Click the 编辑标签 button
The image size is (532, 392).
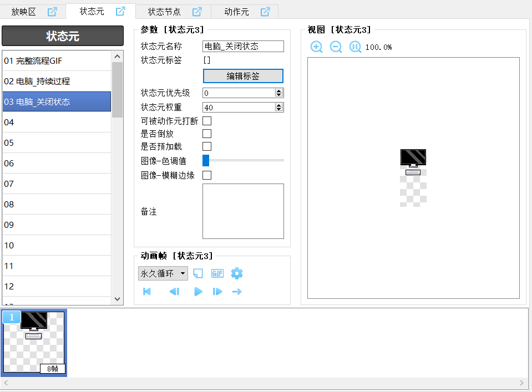(243, 76)
